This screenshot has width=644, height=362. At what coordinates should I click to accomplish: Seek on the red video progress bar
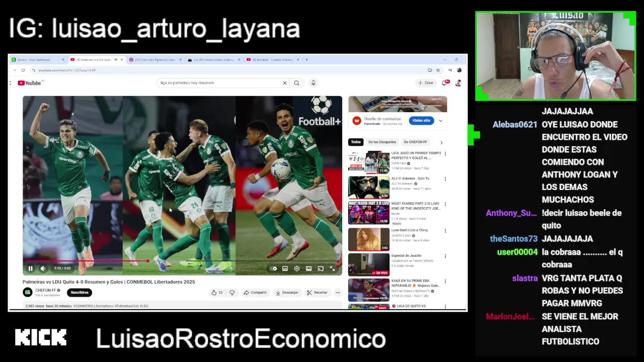(x=182, y=261)
